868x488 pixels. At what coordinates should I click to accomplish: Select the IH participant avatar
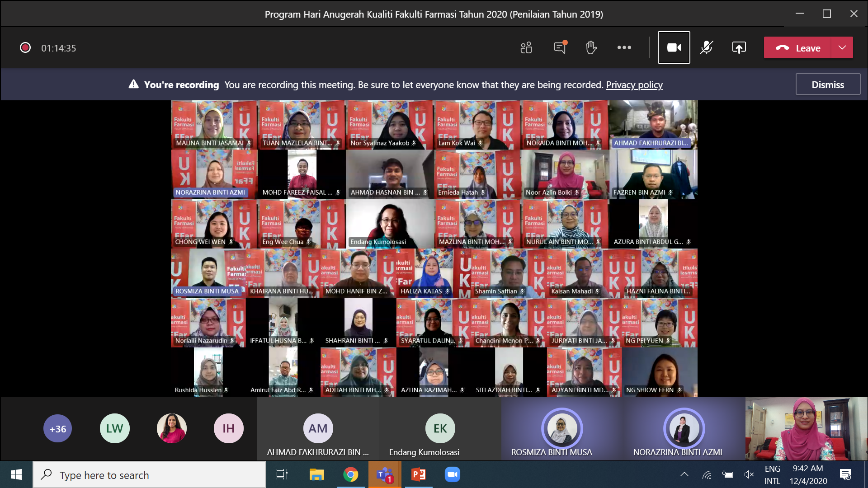tap(229, 428)
